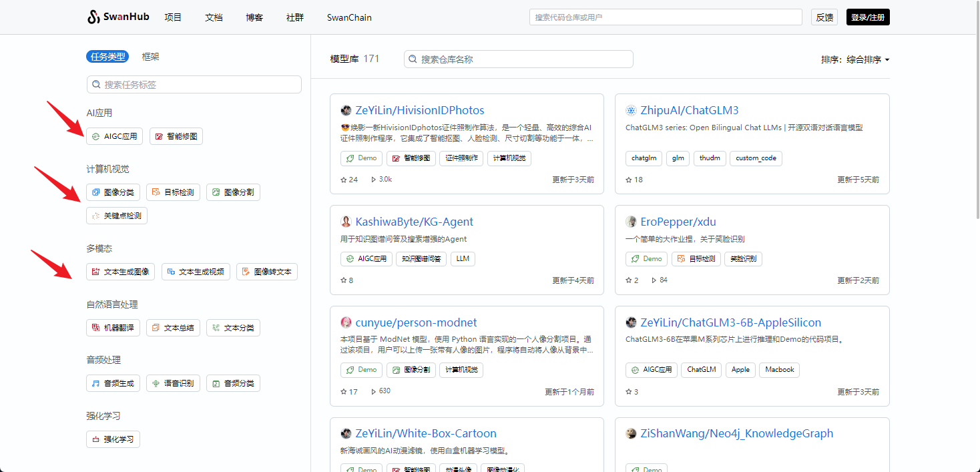Select the 音频分类 task tag
Screen dimensions: 980x472
[x=233, y=383]
